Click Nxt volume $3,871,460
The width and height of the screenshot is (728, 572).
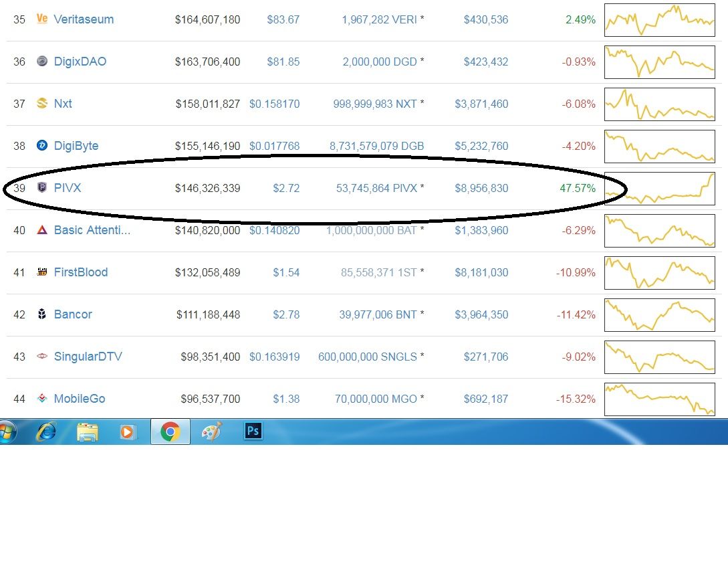click(x=481, y=104)
